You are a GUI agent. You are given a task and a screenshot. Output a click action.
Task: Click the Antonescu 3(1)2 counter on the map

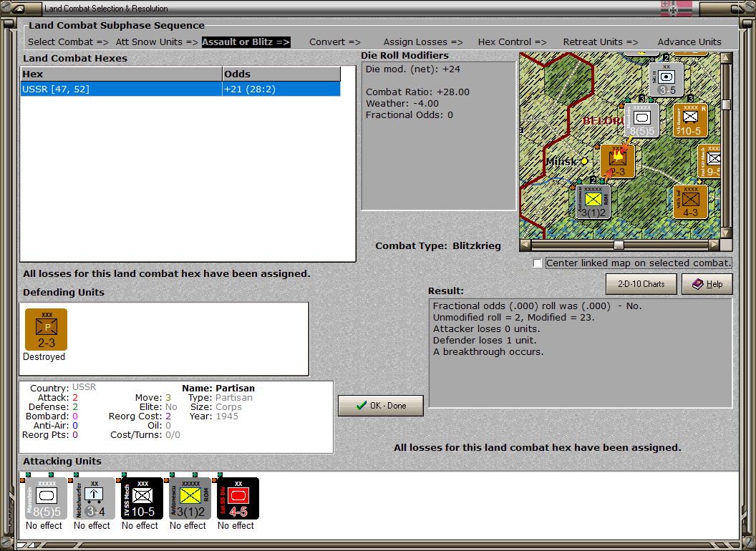tap(593, 202)
